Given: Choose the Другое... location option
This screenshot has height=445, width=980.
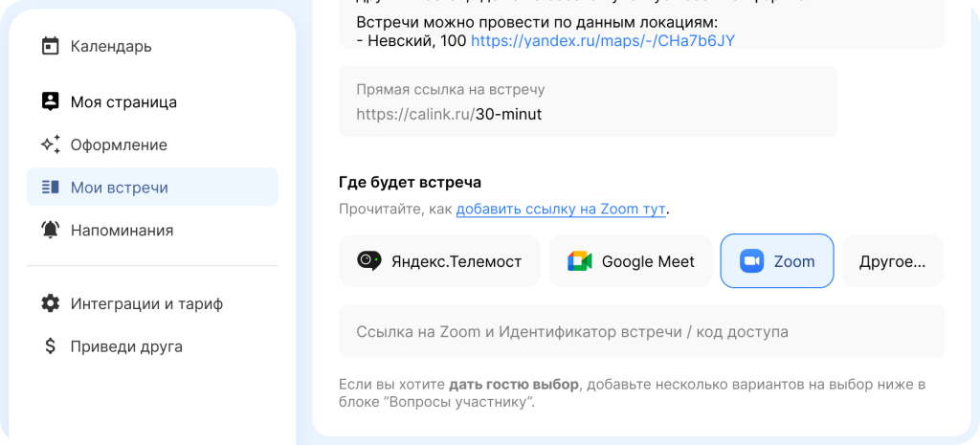Looking at the screenshot, I should click(892, 261).
